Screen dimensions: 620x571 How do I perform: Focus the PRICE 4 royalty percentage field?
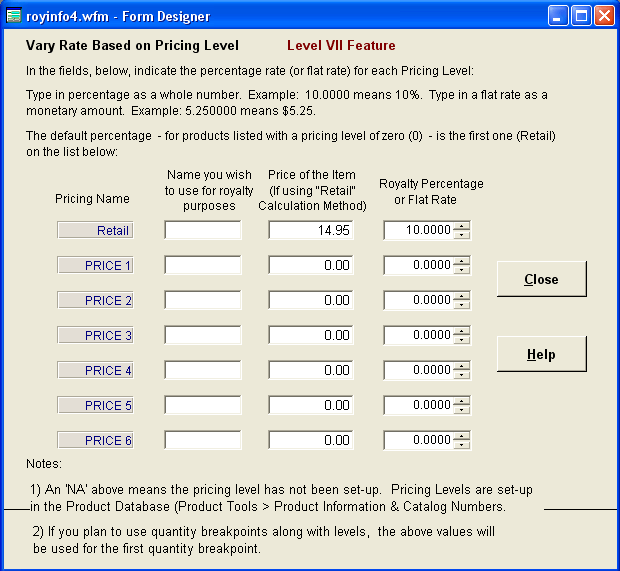[x=417, y=370]
